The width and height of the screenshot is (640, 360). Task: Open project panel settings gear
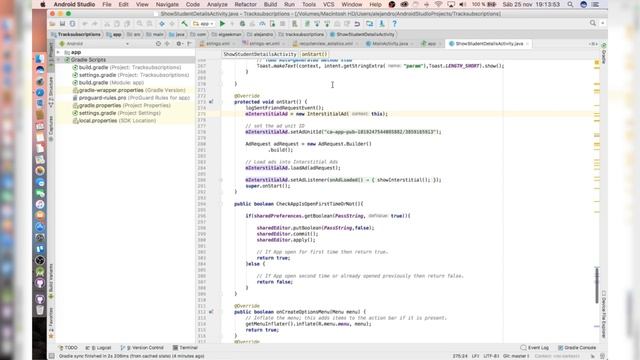pyautogui.click(x=179, y=44)
